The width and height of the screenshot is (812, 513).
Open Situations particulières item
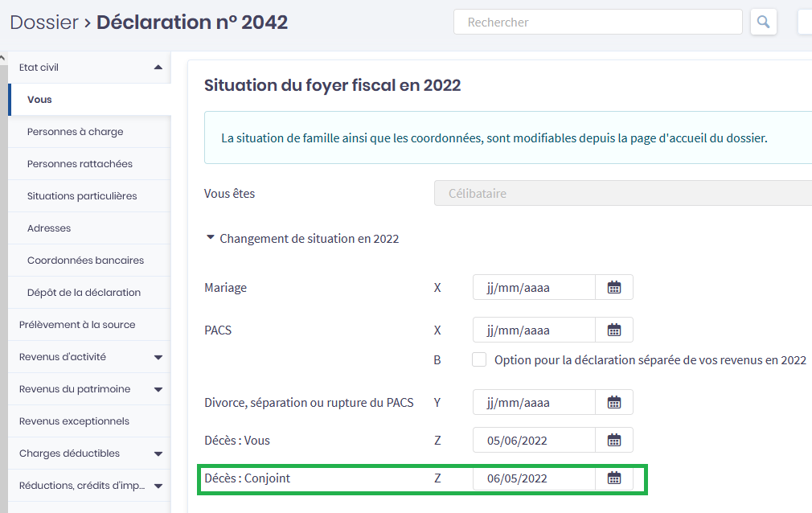click(x=82, y=196)
